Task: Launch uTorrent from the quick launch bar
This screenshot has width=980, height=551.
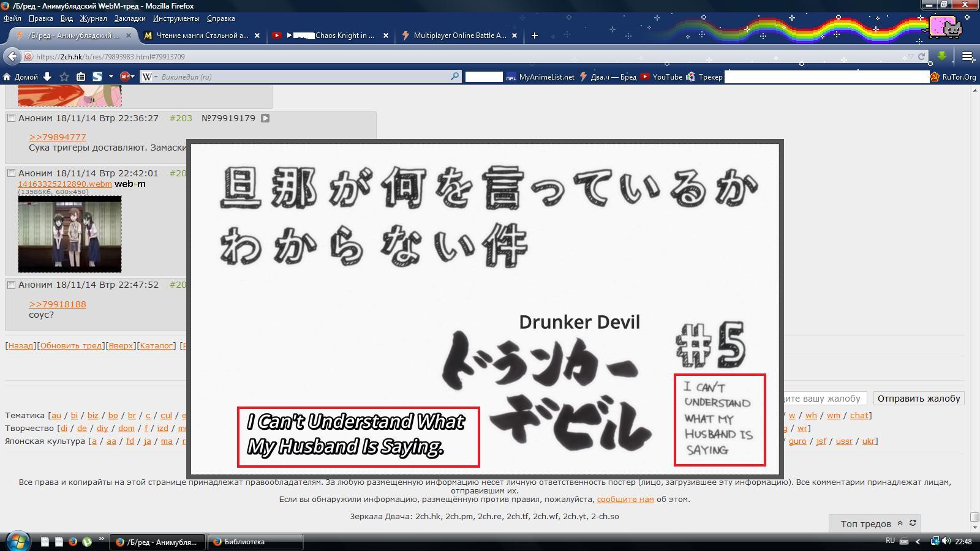Action: coord(87,541)
